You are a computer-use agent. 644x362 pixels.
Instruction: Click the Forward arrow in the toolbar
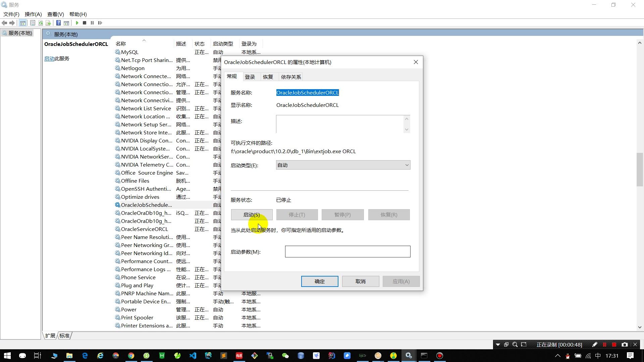[12, 23]
